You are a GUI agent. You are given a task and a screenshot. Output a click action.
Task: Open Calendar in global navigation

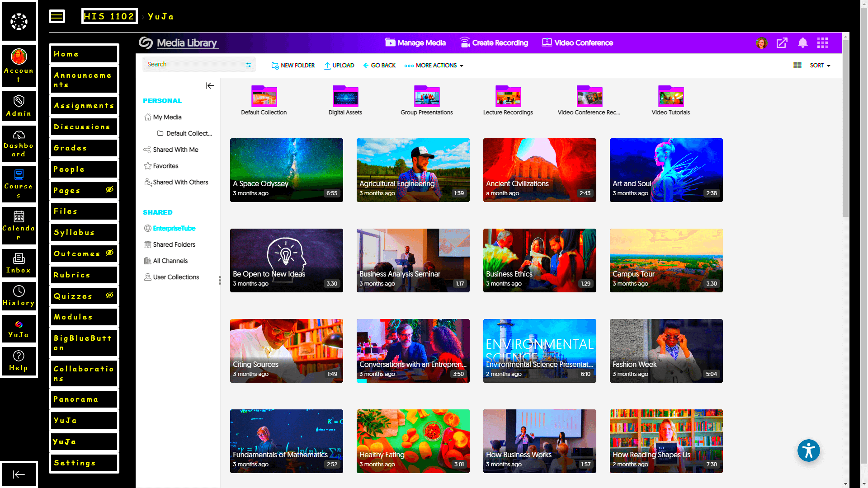point(19,225)
